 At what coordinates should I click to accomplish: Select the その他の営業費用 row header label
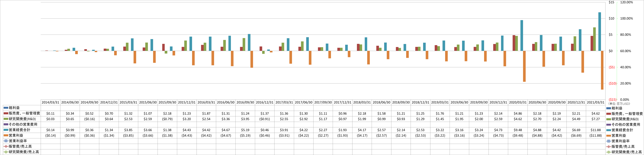pyautogui.click(x=23, y=124)
